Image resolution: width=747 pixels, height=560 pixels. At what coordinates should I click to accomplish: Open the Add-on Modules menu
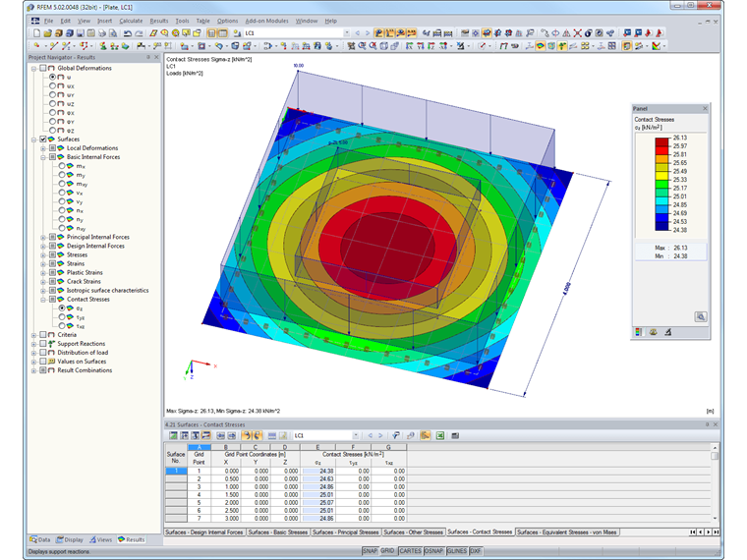tap(265, 20)
